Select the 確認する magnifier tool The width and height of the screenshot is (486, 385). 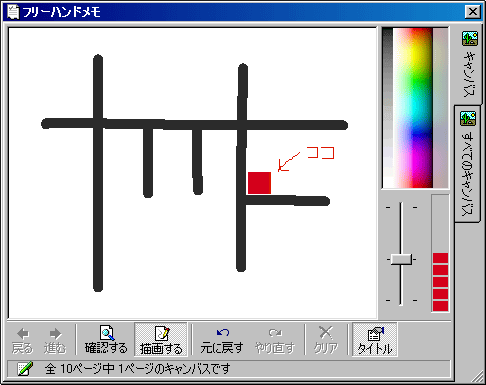pos(106,340)
